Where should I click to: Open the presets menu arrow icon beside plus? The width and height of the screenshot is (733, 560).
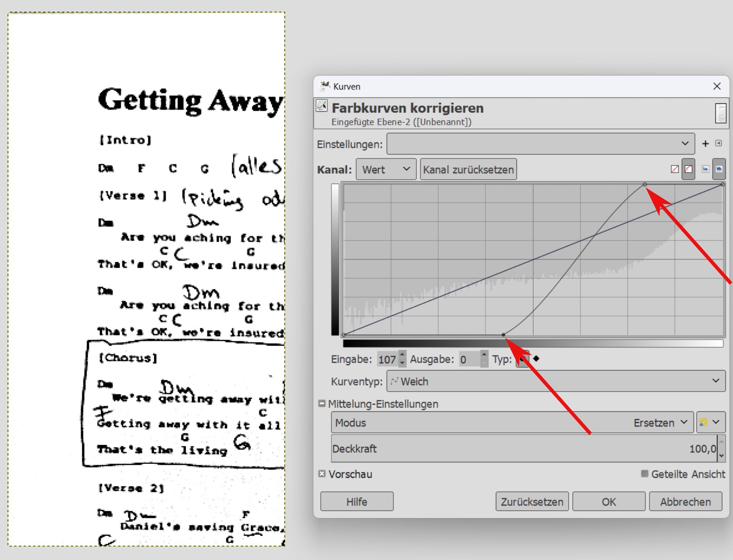coord(719,143)
